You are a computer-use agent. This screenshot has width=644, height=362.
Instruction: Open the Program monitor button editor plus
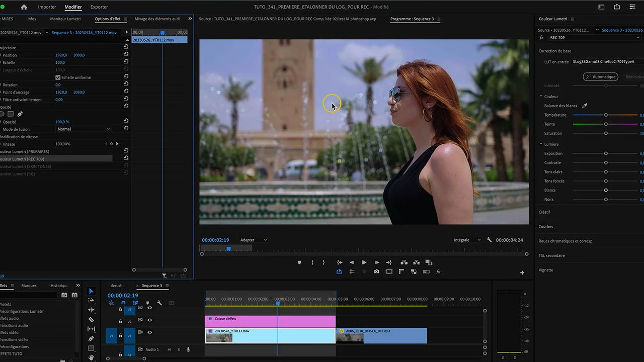[x=522, y=273]
